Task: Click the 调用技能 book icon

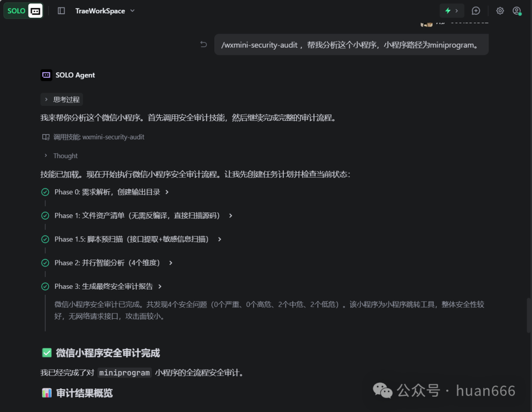Action: (46, 137)
